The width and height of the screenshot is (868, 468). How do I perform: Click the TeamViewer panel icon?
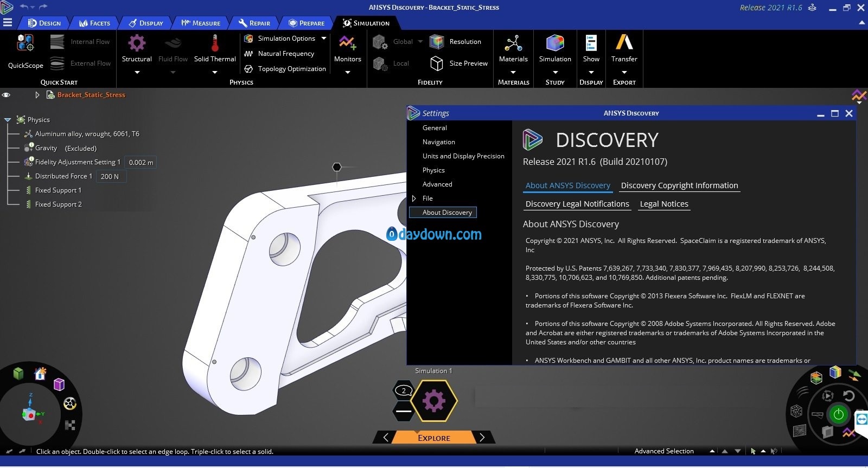pyautogui.click(x=861, y=419)
